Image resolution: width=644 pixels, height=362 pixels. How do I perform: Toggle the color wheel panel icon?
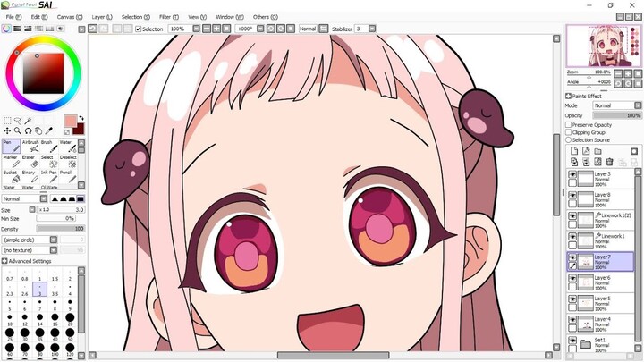coord(6,29)
